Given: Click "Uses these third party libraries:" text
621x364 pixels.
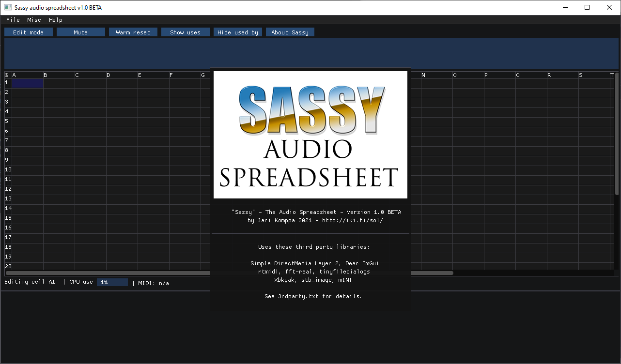Looking at the screenshot, I should (314, 247).
